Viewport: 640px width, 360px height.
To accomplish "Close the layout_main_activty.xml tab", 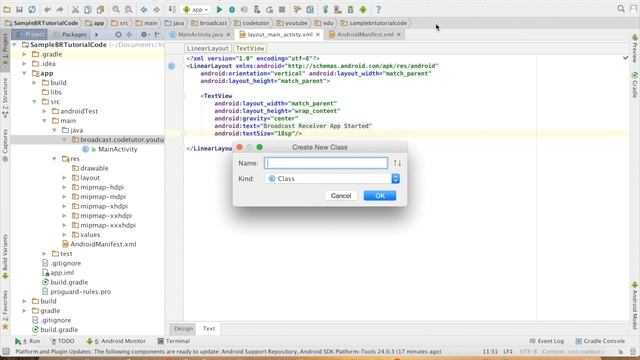I will click(x=318, y=35).
